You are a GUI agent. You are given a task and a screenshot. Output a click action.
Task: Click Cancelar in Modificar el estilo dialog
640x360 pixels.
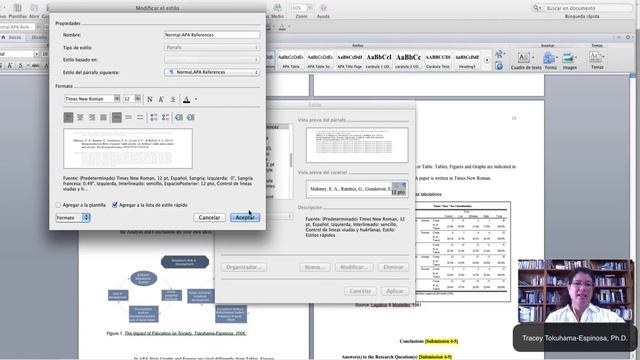[x=209, y=218]
